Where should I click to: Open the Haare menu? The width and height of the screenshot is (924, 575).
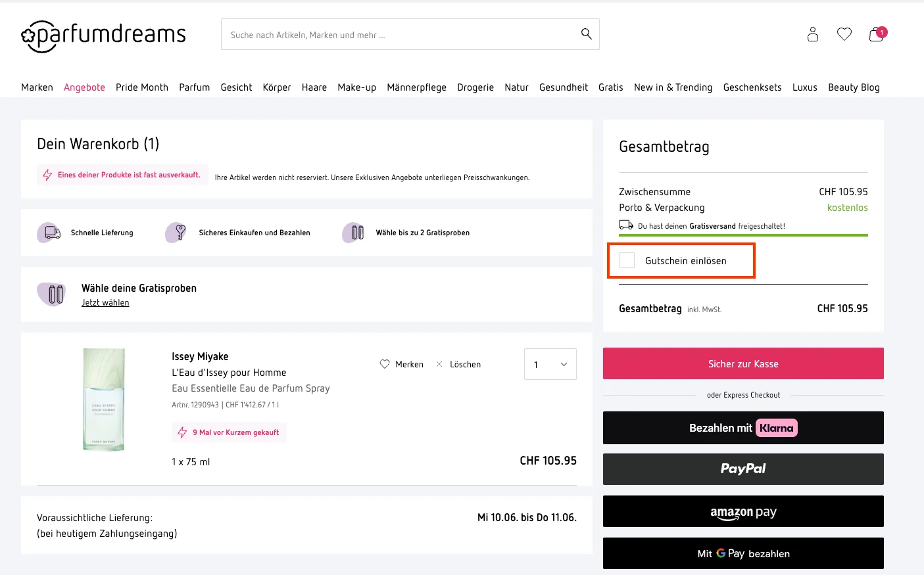314,87
